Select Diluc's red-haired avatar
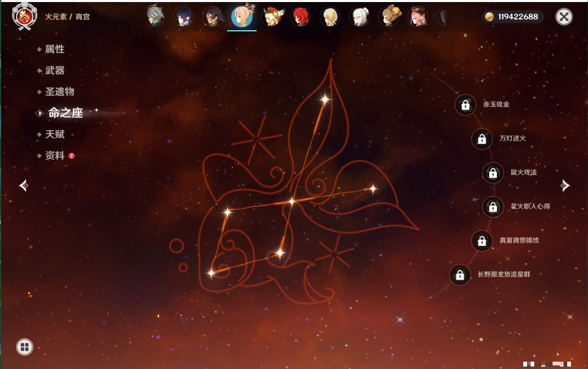588x369 pixels. pyautogui.click(x=301, y=17)
